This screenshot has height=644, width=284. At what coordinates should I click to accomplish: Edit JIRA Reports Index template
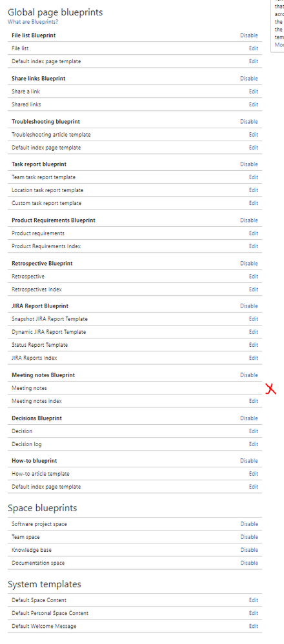tap(254, 358)
